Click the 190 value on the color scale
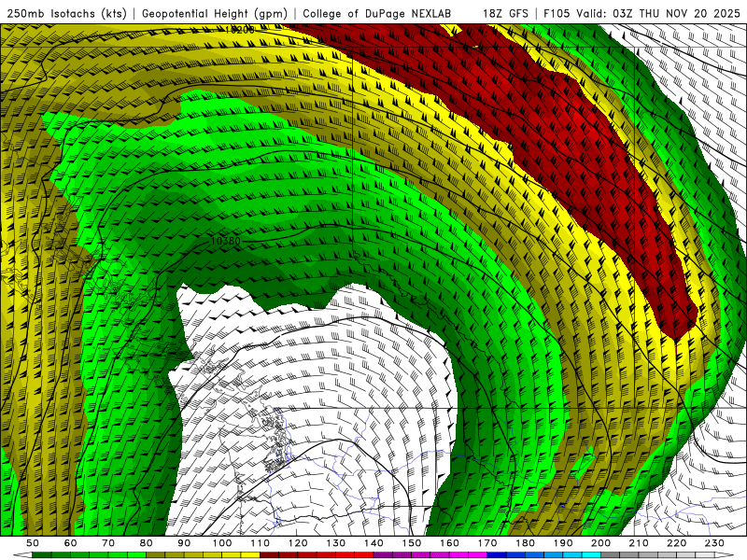747x560 pixels. [x=563, y=543]
